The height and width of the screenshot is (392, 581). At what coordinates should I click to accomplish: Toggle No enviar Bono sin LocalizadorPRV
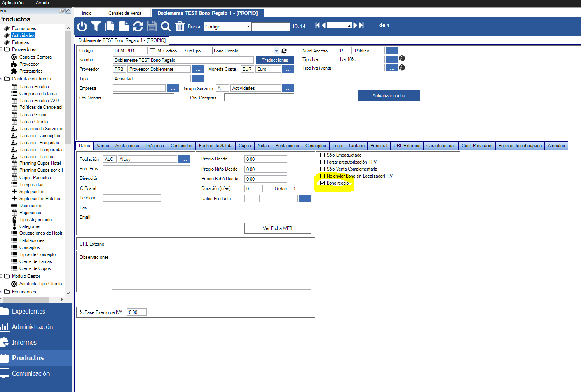(322, 176)
